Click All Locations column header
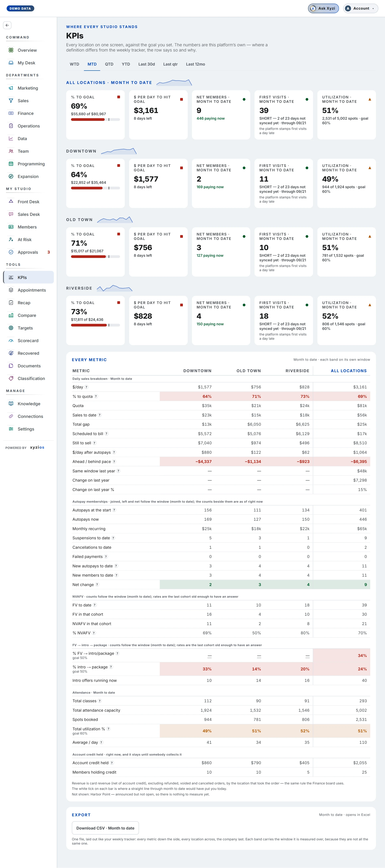This screenshot has width=385, height=868. (349, 371)
